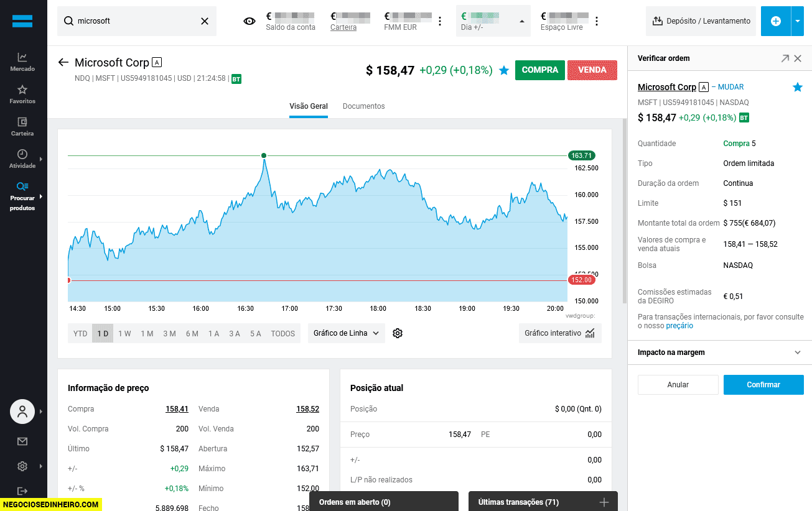Open the FMM EUR options menu
This screenshot has height=511, width=812.
click(440, 21)
